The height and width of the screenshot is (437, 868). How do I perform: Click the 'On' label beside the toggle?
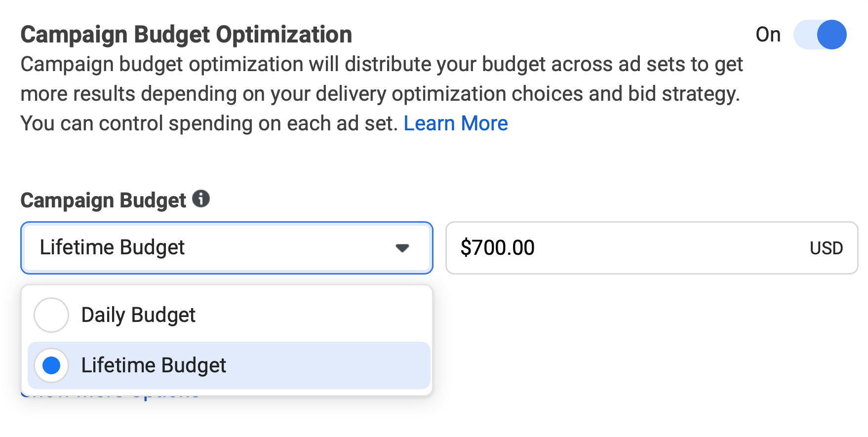pos(768,35)
